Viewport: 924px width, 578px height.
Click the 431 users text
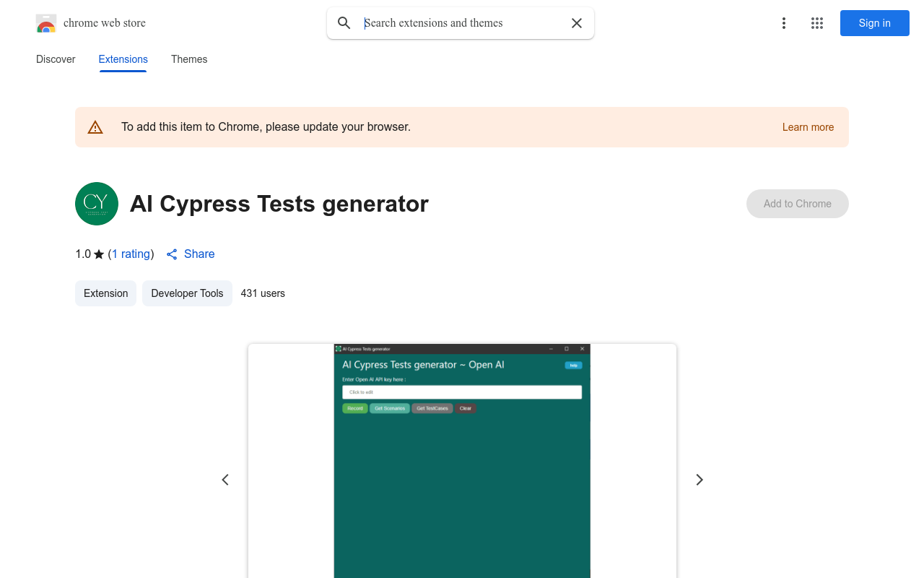263,293
